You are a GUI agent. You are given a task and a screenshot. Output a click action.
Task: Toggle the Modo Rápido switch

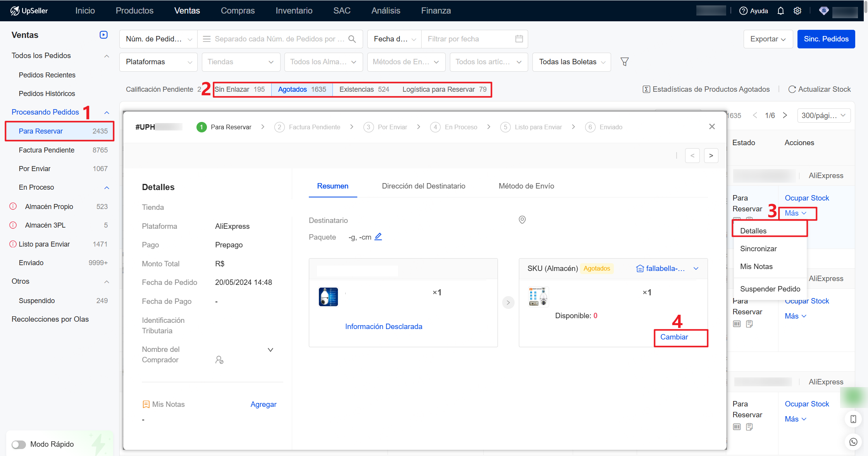pyautogui.click(x=19, y=444)
